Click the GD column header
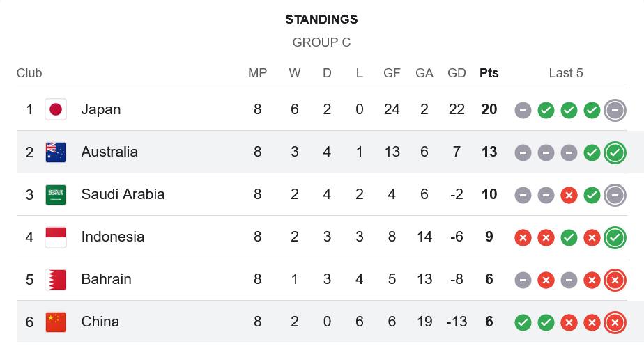The height and width of the screenshot is (355, 644). (457, 73)
